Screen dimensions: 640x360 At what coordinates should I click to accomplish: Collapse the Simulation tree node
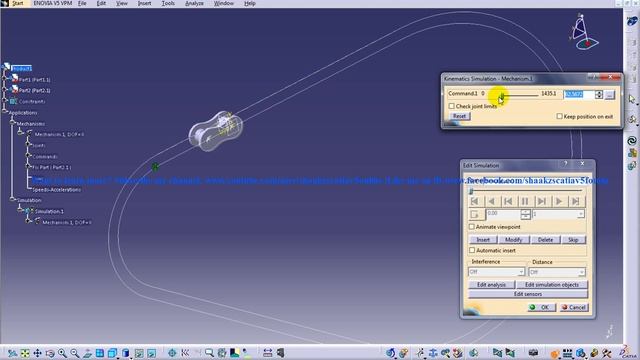12,199
